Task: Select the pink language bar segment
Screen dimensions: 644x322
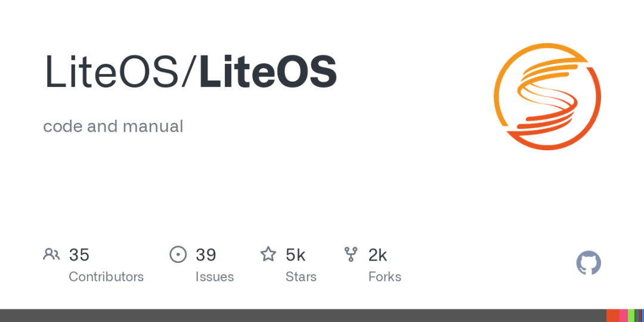Action: coord(624,315)
